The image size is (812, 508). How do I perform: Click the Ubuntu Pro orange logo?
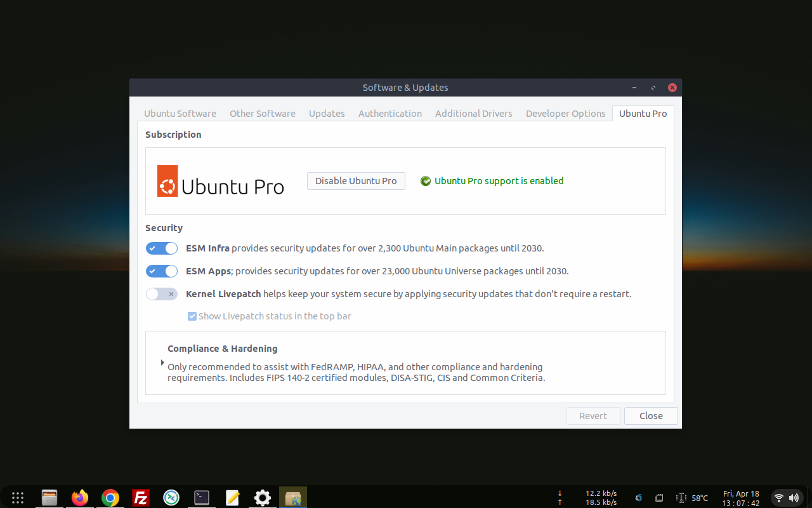pyautogui.click(x=167, y=181)
